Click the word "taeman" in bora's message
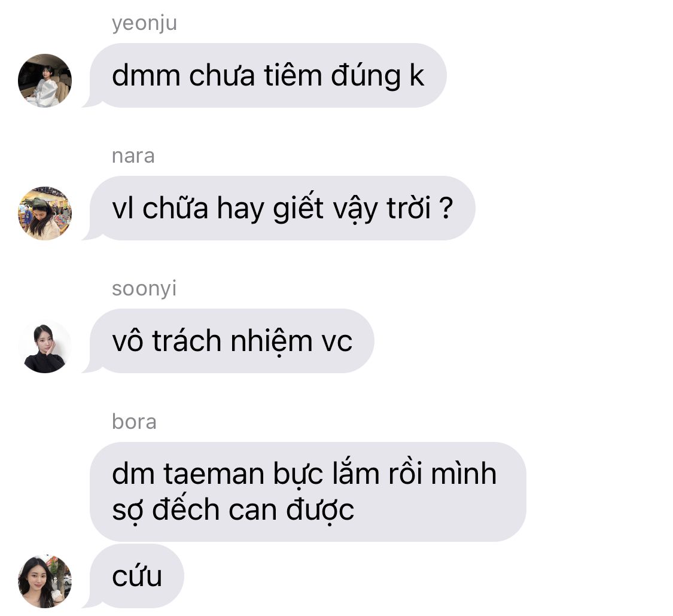 214,474
